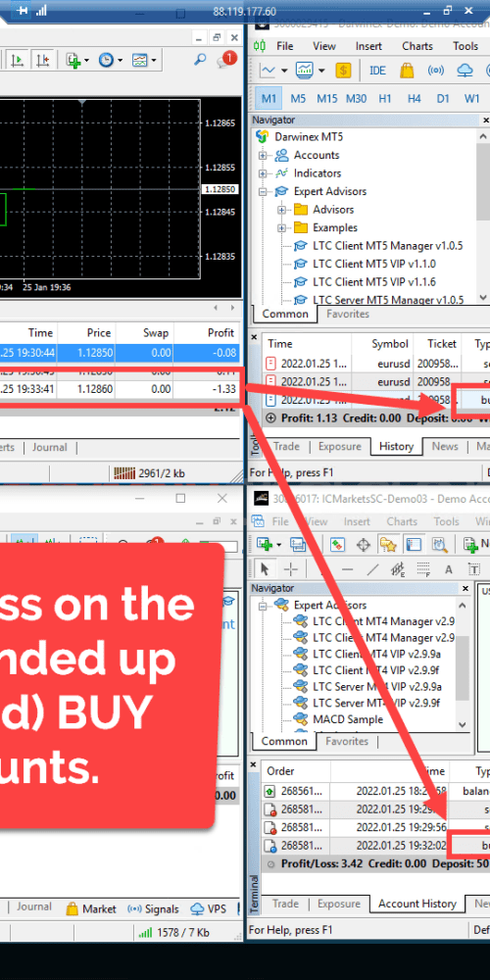The height and width of the screenshot is (980, 490).
Task: Expand the Accounts tree node
Action: (263, 156)
